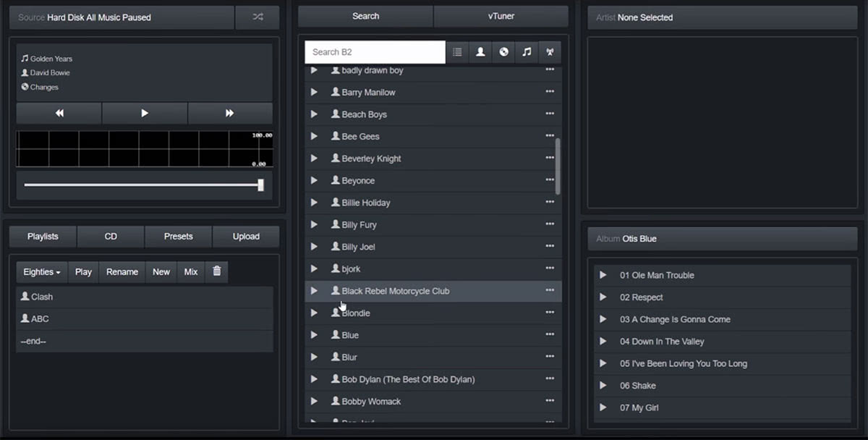Play Bob Dylan arrow
This screenshot has width=868, height=440.
coord(314,379)
